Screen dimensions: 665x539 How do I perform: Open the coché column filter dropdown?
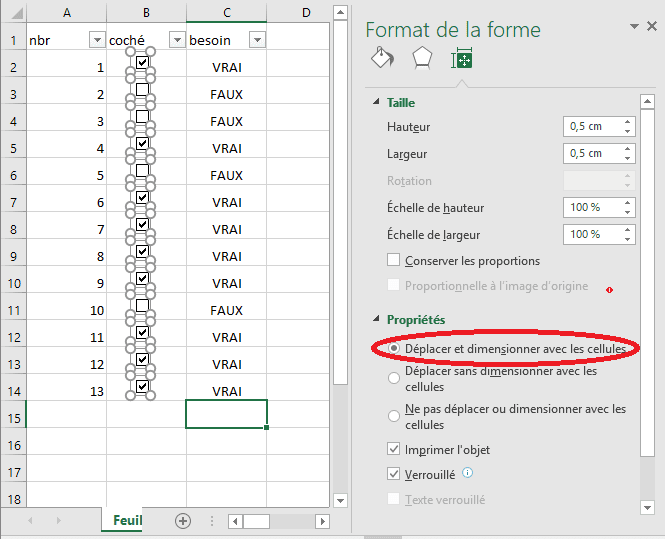click(177, 40)
